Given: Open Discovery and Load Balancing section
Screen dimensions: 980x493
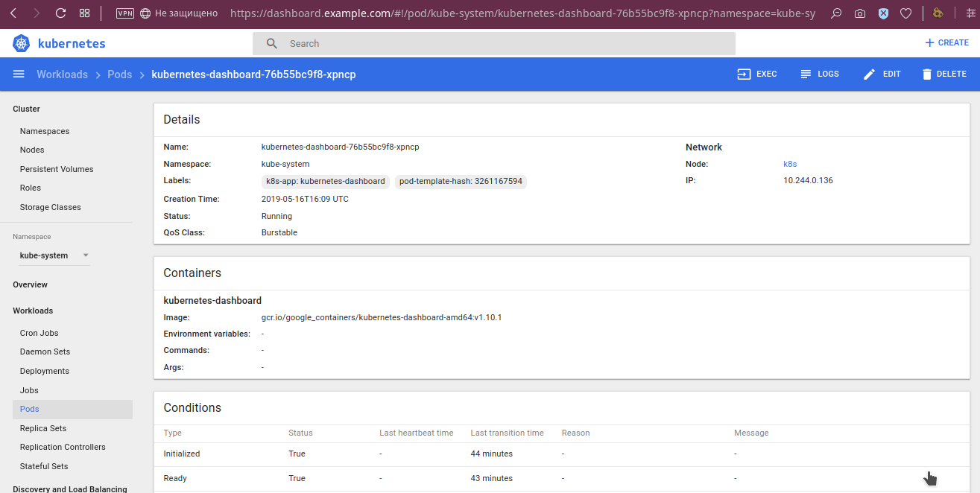Looking at the screenshot, I should pos(70,489).
